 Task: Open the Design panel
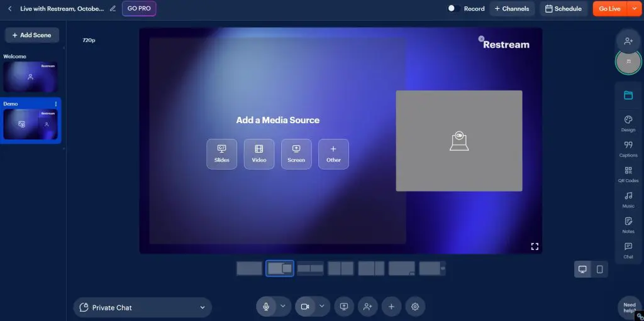[628, 124]
